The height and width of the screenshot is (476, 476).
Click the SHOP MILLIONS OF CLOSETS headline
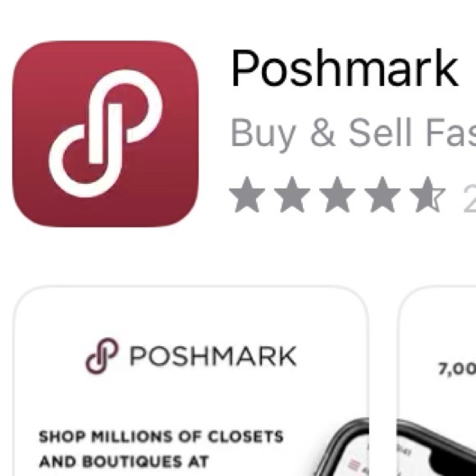(x=161, y=437)
